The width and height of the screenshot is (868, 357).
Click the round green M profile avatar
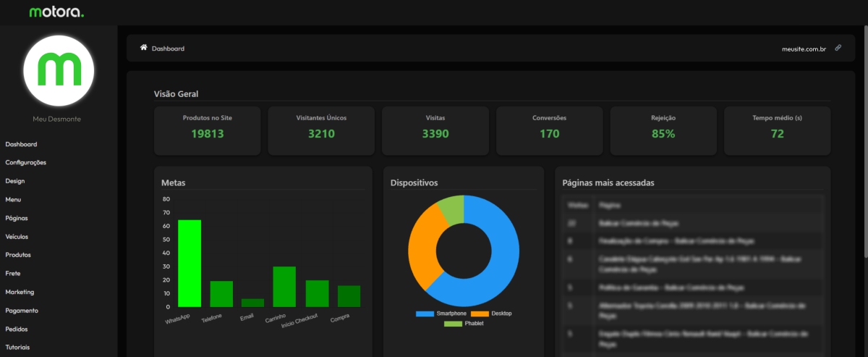[59, 70]
